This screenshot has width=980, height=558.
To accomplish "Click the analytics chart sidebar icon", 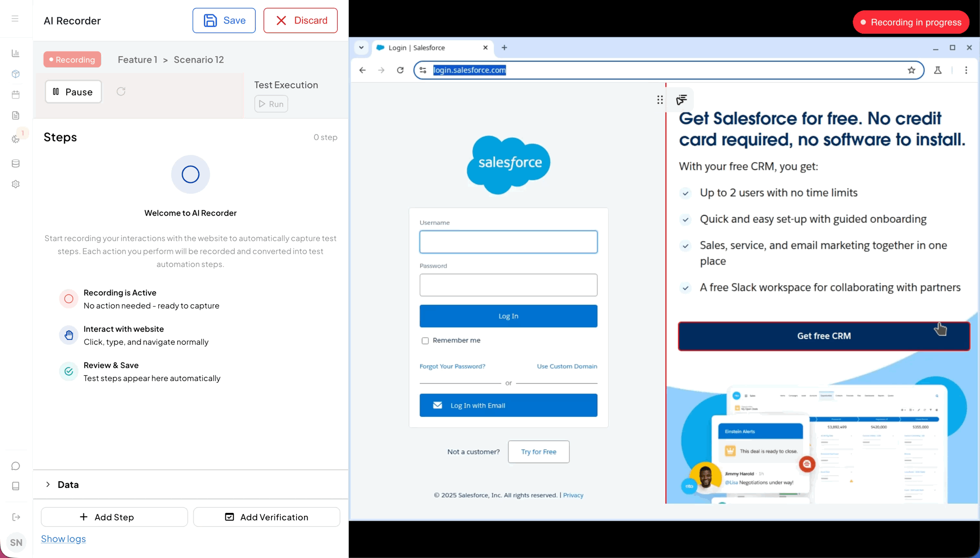I will [16, 53].
